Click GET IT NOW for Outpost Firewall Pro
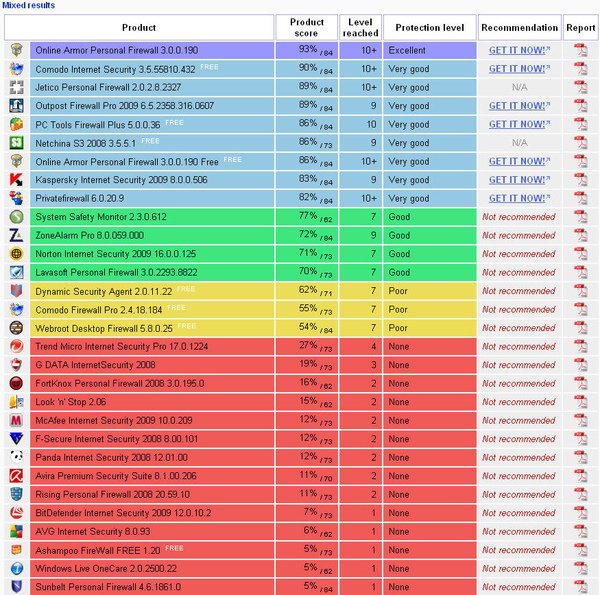The image size is (600, 595). (519, 106)
